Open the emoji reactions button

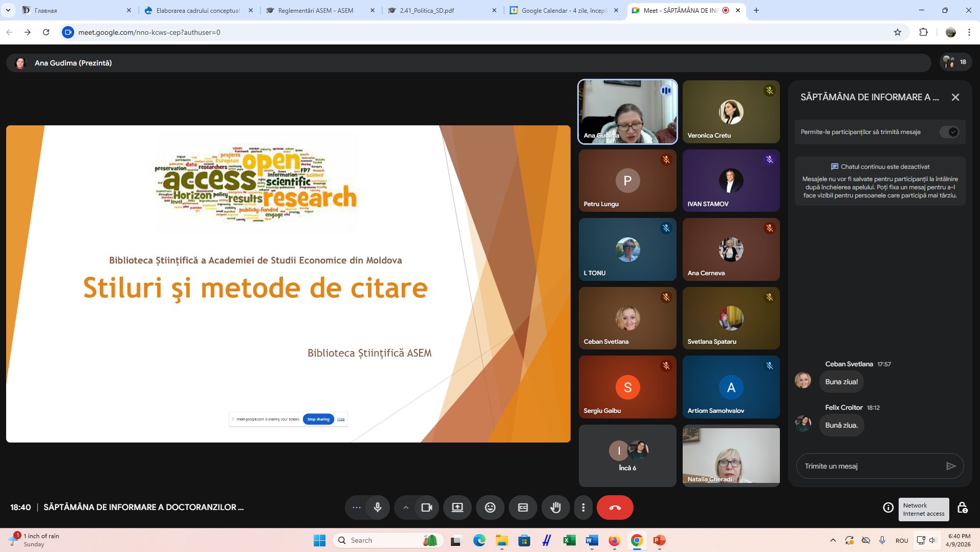(x=490, y=507)
